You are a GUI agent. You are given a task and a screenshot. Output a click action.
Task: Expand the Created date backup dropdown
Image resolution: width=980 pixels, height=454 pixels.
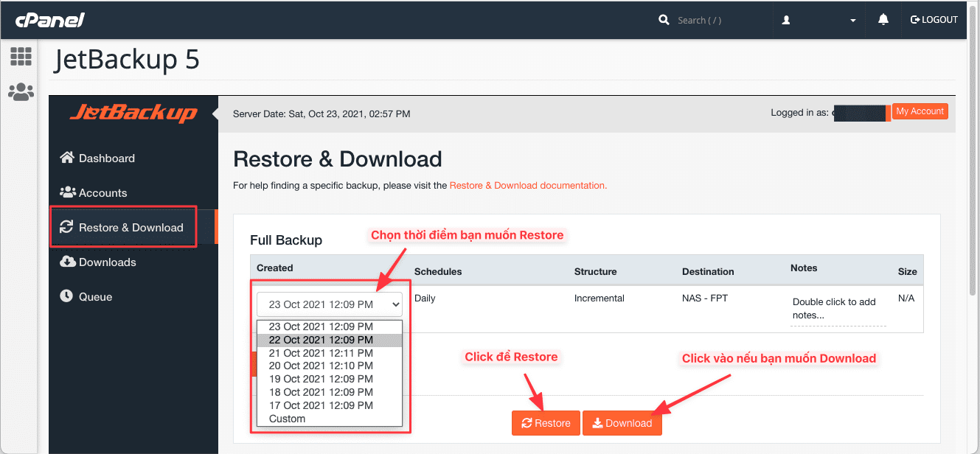pyautogui.click(x=329, y=304)
